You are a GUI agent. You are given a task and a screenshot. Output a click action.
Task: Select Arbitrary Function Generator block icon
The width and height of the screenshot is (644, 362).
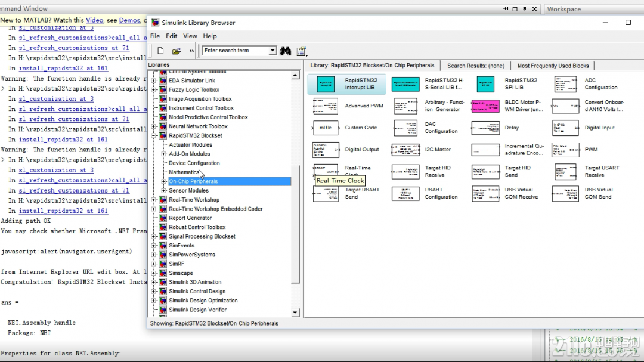tap(405, 106)
